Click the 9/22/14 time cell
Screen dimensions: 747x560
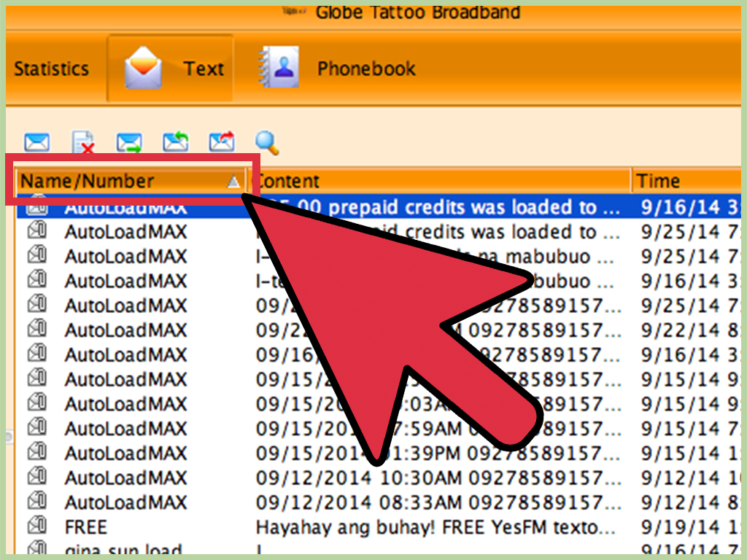click(690, 330)
